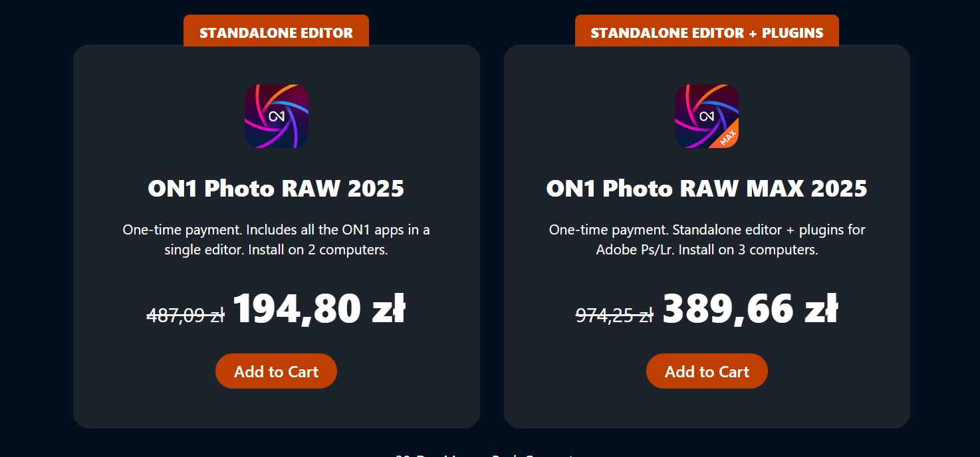980x457 pixels.
Task: Click the 389,66 zł sale price
Action: tap(749, 310)
